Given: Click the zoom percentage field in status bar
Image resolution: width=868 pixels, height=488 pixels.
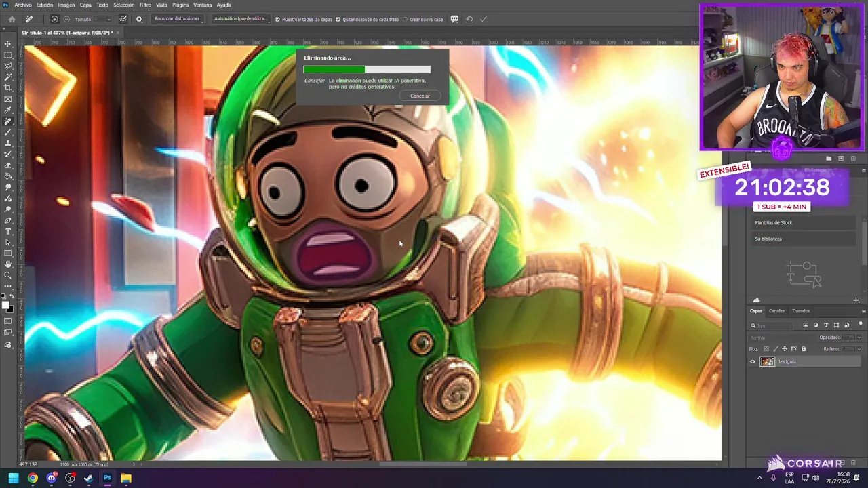Looking at the screenshot, I should 28,464.
